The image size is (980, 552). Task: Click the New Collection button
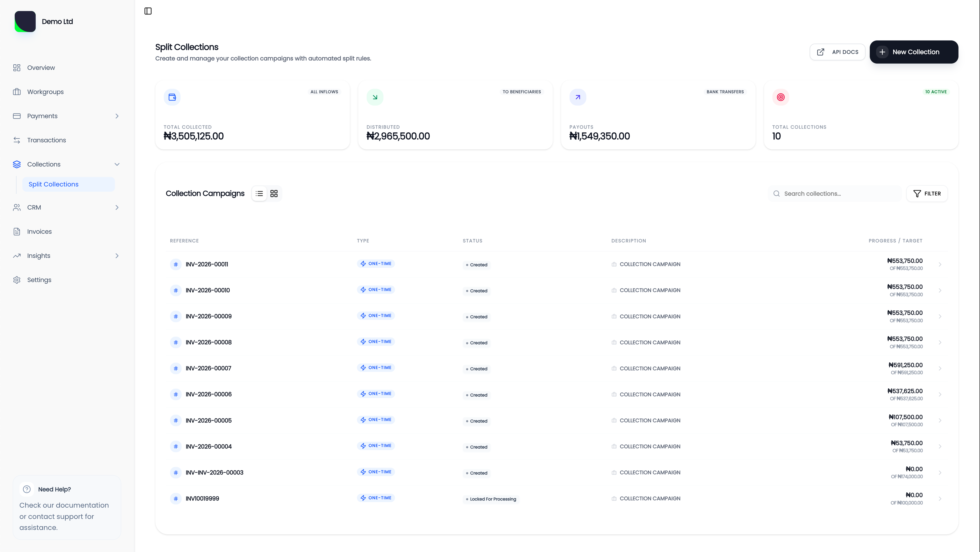pyautogui.click(x=913, y=52)
